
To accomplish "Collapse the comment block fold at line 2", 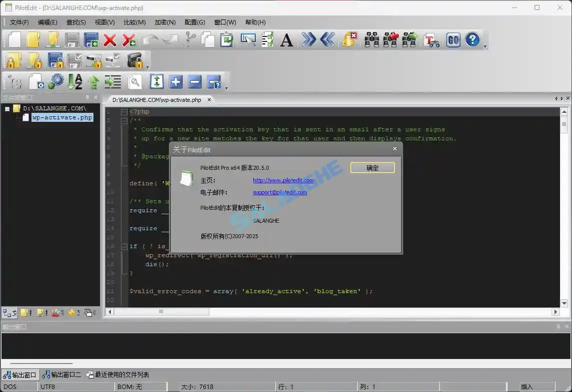I will pyautogui.click(x=123, y=120).
